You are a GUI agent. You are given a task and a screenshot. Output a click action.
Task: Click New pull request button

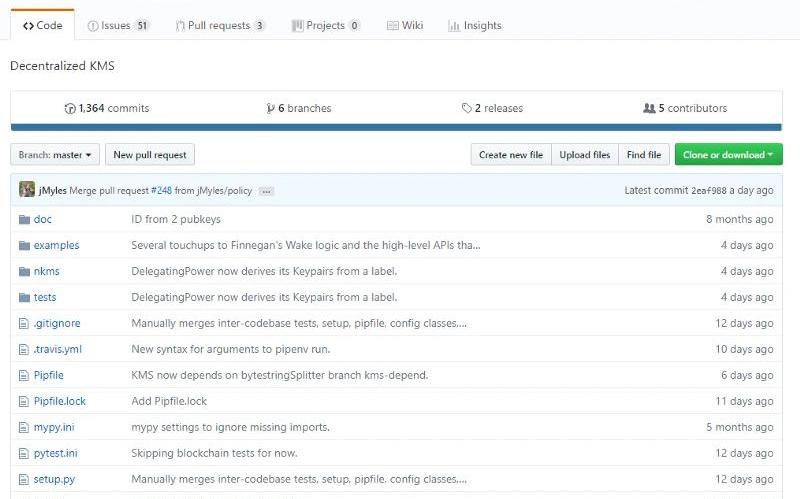click(149, 155)
